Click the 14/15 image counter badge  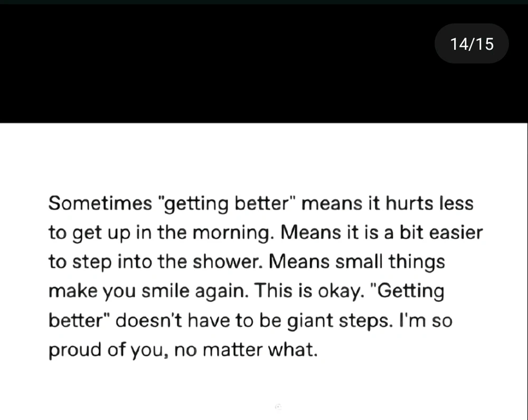472,43
